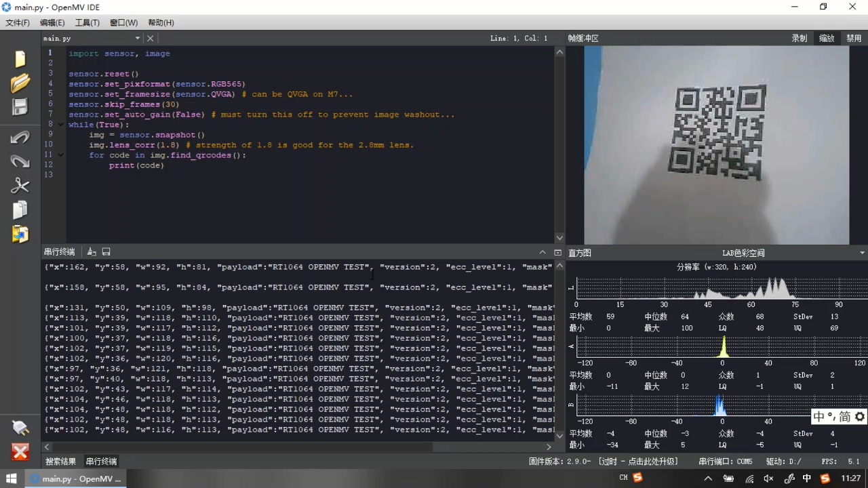Save the script with the floppy disk icon
The image size is (868, 488).
[x=20, y=107]
